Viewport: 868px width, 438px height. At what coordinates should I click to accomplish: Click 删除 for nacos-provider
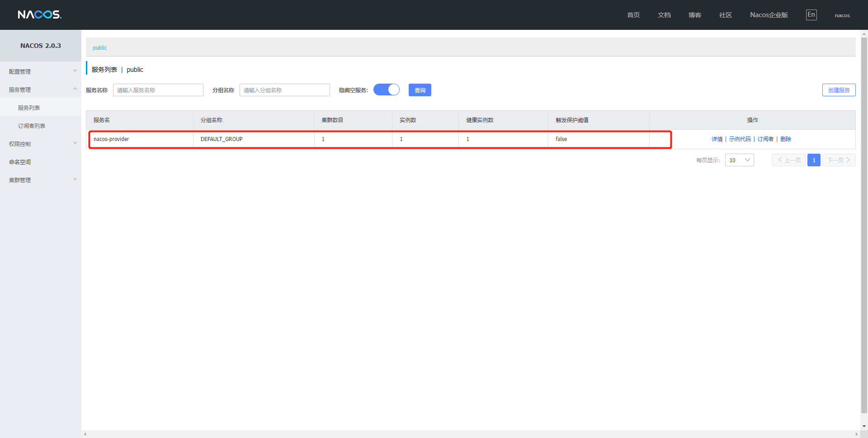click(x=786, y=139)
